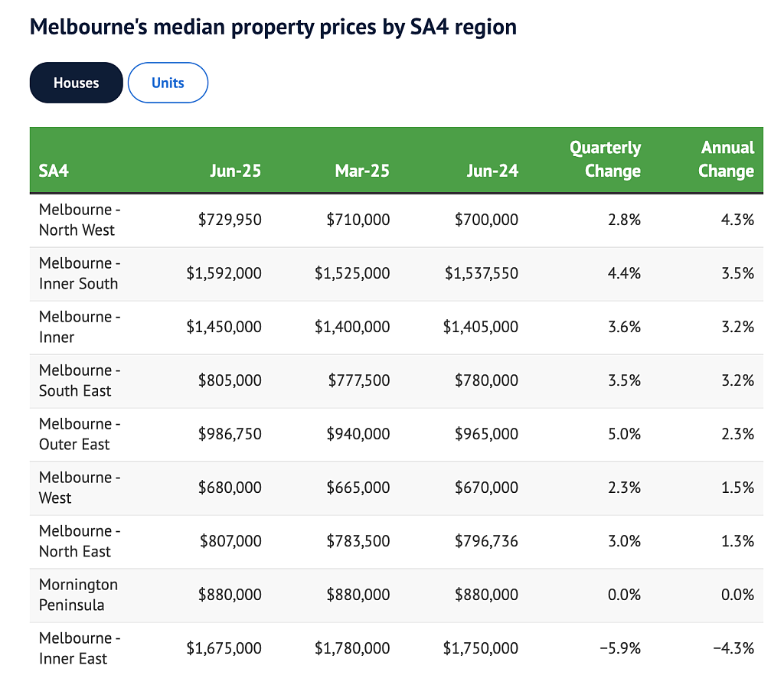Select the Melbourne - Outer East row label

point(80,434)
